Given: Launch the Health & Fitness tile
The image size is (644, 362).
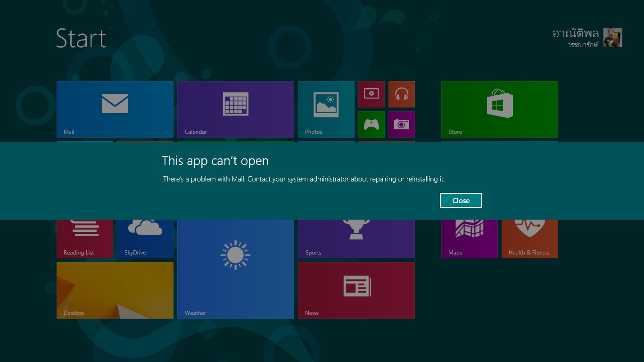Looking at the screenshot, I should pos(530,239).
